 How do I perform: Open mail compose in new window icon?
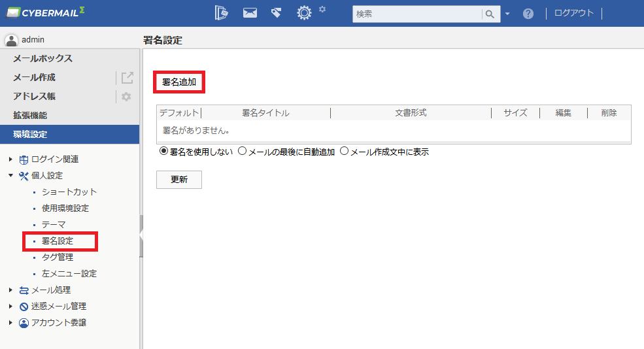coord(127,77)
